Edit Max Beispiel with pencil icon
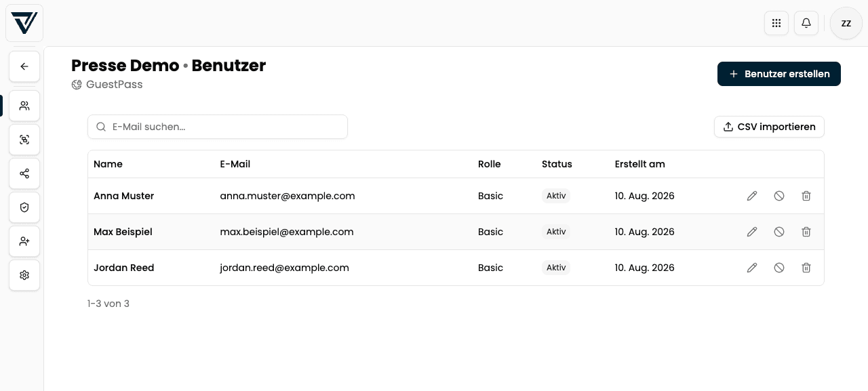The height and width of the screenshot is (391, 868). pos(752,232)
